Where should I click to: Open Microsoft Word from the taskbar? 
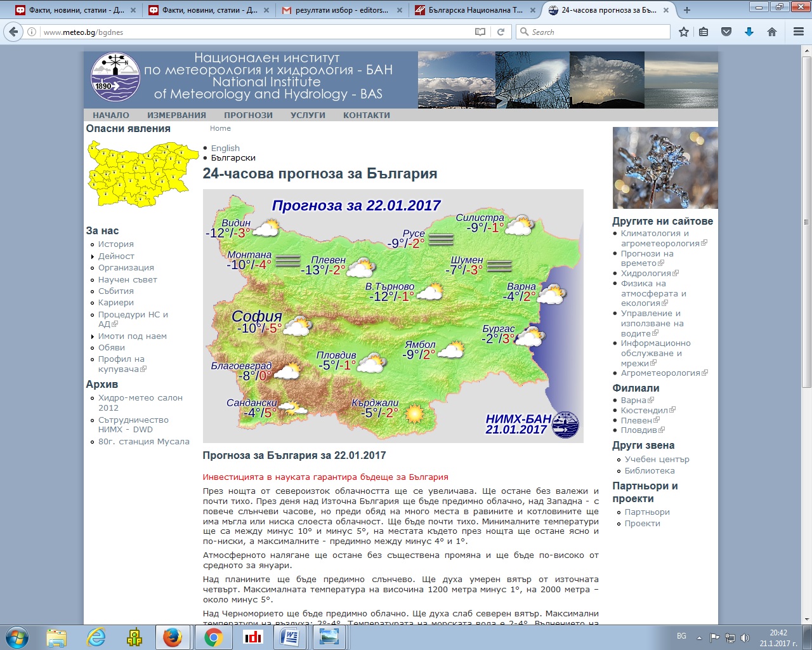(291, 637)
